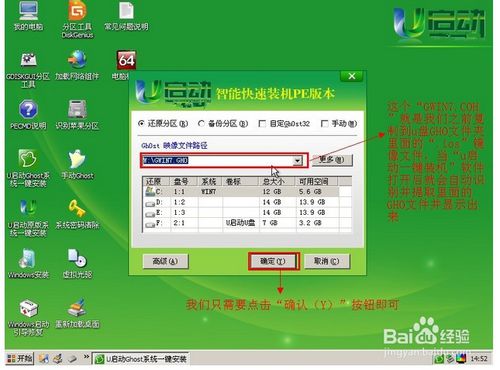The width and height of the screenshot is (500, 370).
Task: Click the 14:52 taskbar clock
Action: pos(479,359)
